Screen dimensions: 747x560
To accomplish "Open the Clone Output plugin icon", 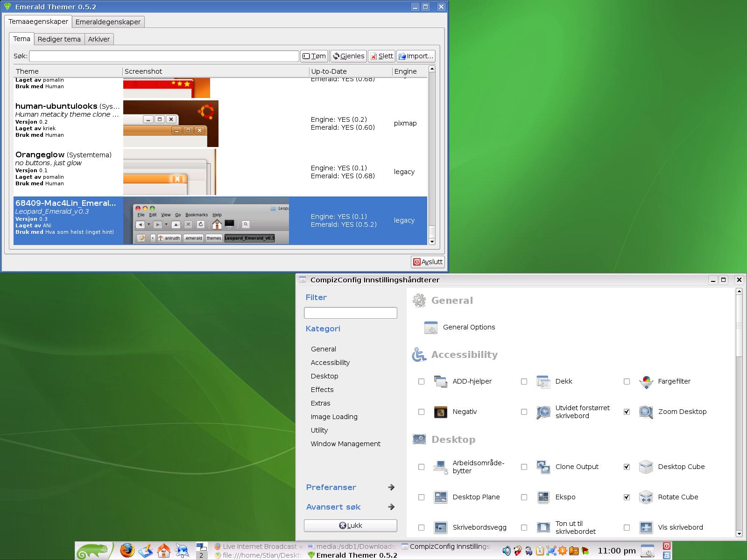I will [543, 467].
